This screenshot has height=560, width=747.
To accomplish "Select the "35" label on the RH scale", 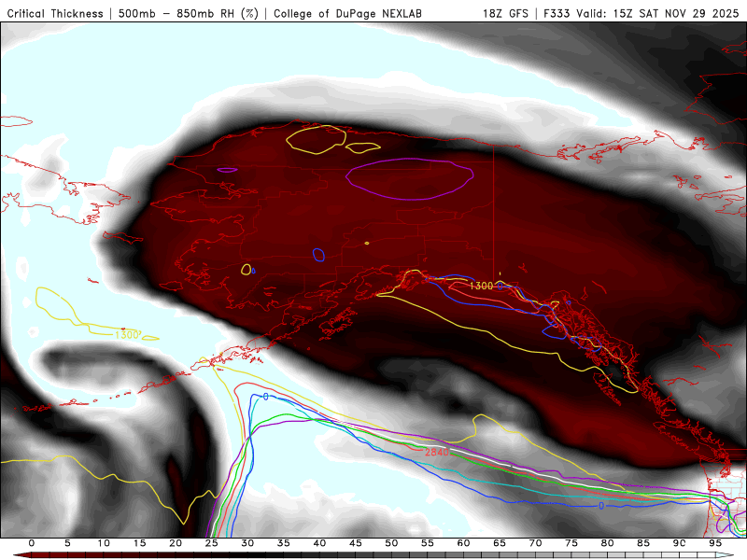I will pos(284,543).
